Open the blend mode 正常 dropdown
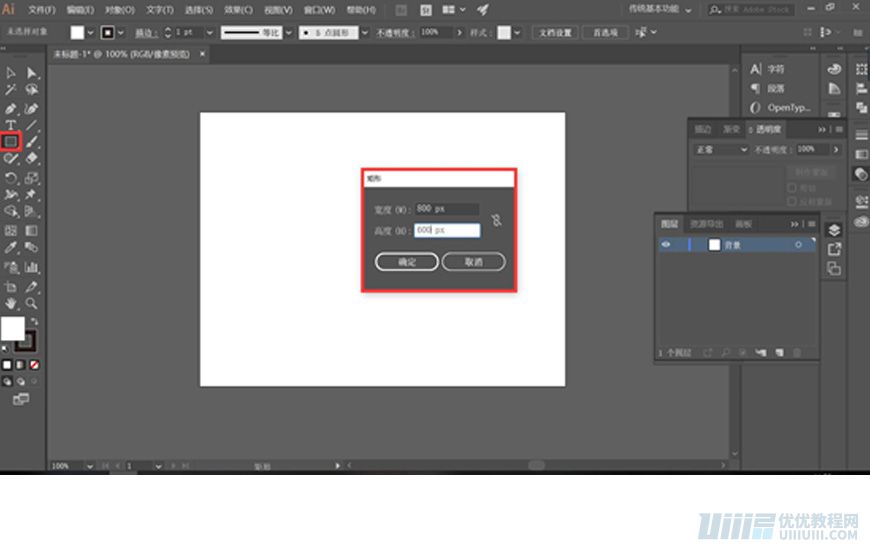Screen dimensions: 870x550 pos(720,149)
